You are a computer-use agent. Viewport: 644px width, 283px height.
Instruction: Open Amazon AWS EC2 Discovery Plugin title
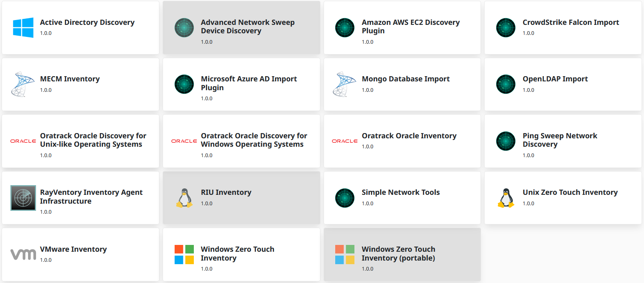click(411, 26)
